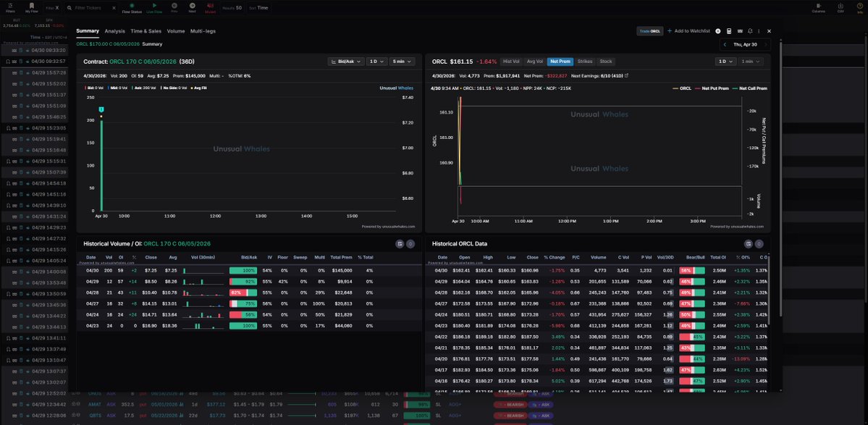
Task: Go to next date after Thu, Apr 30
Action: [x=766, y=44]
